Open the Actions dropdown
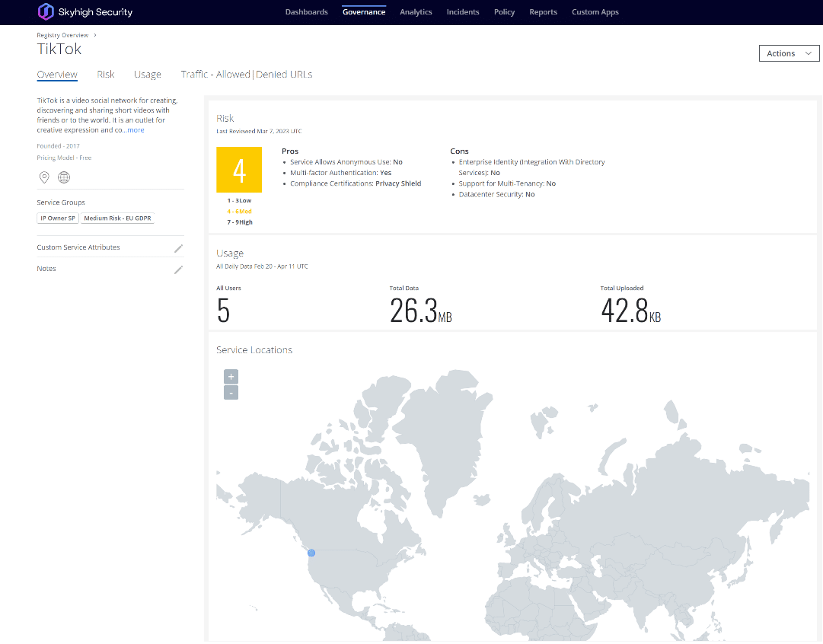The width and height of the screenshot is (823, 644). pyautogui.click(x=789, y=53)
